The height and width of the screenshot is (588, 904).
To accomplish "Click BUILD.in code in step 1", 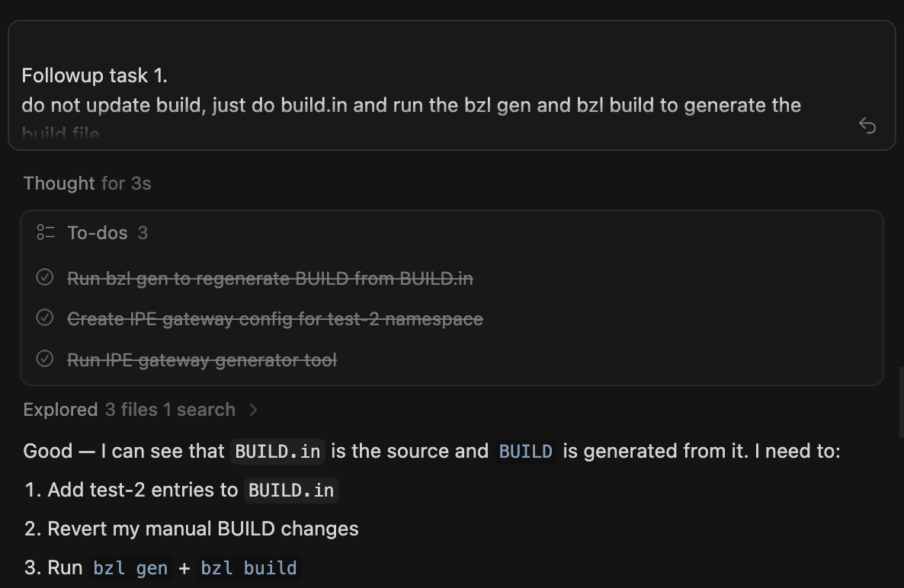I will coord(291,491).
